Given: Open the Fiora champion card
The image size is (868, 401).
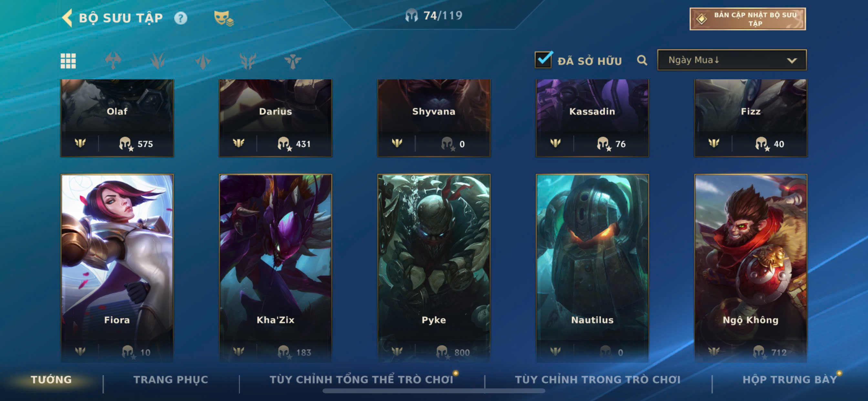Looking at the screenshot, I should coord(117,268).
